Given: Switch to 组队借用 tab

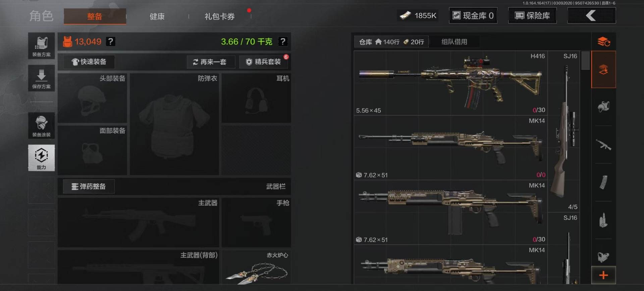Looking at the screenshot, I should [454, 42].
